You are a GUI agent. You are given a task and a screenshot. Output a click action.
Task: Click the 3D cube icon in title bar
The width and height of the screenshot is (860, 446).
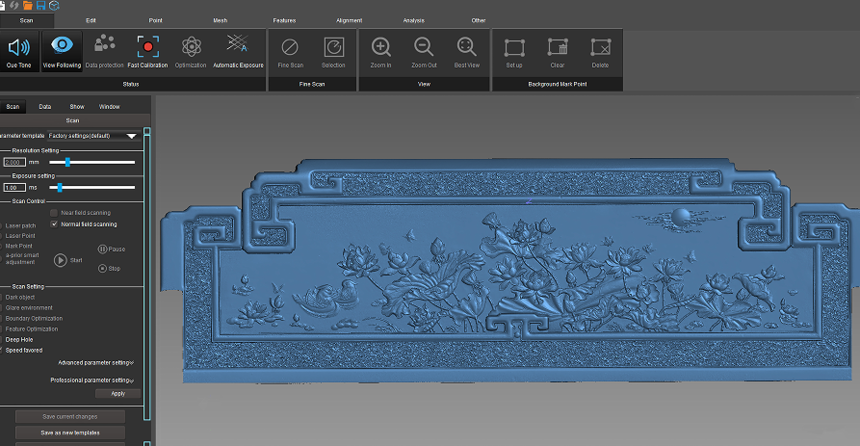click(54, 5)
